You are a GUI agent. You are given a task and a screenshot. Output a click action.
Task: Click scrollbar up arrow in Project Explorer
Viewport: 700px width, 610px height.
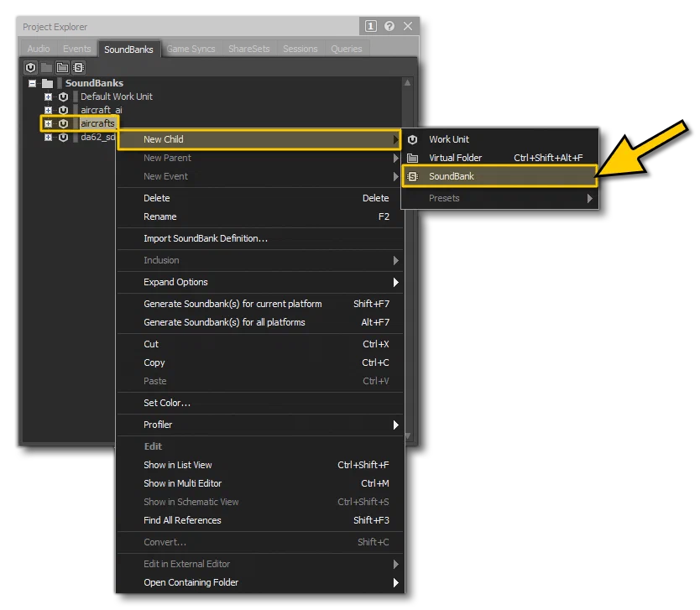[408, 82]
